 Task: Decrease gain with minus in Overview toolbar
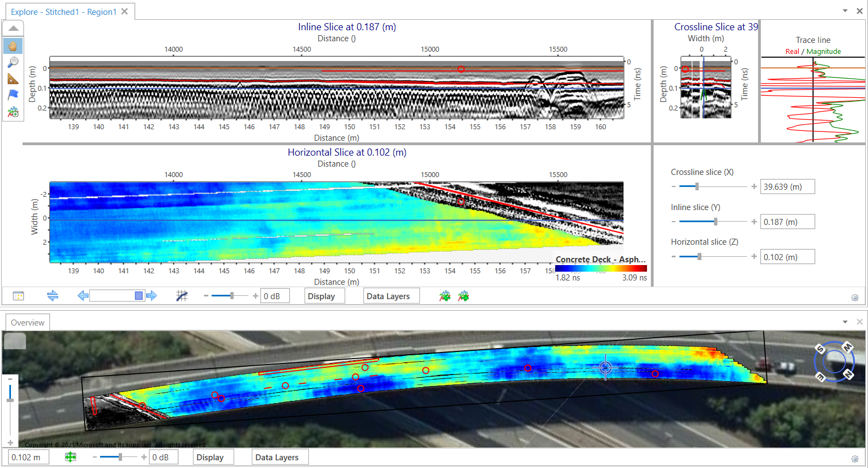95,457
